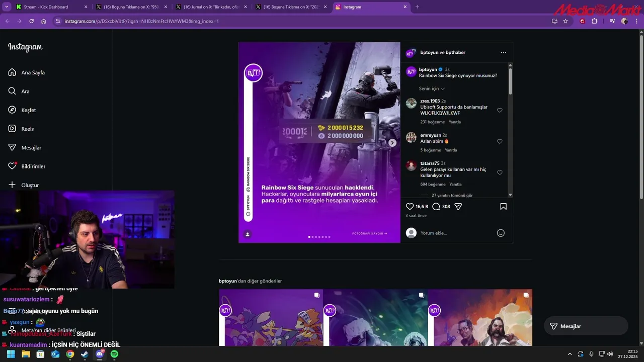Like emreyusn's comment

(x=500, y=141)
